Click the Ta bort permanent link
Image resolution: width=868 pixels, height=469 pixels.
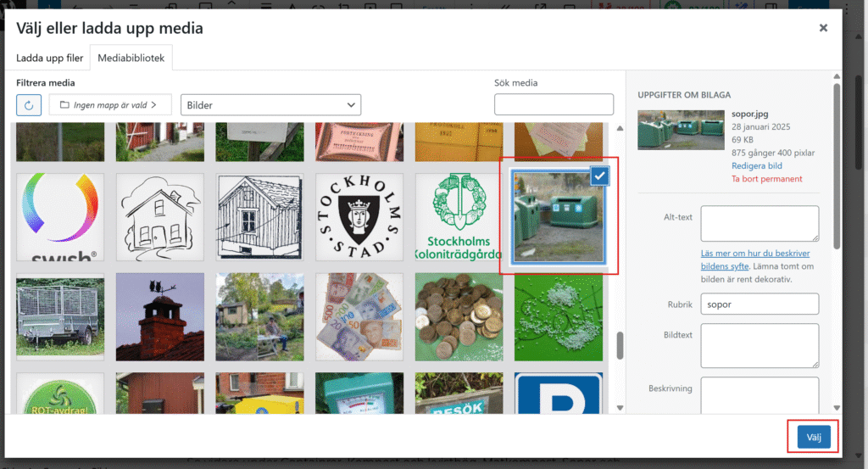click(x=766, y=179)
